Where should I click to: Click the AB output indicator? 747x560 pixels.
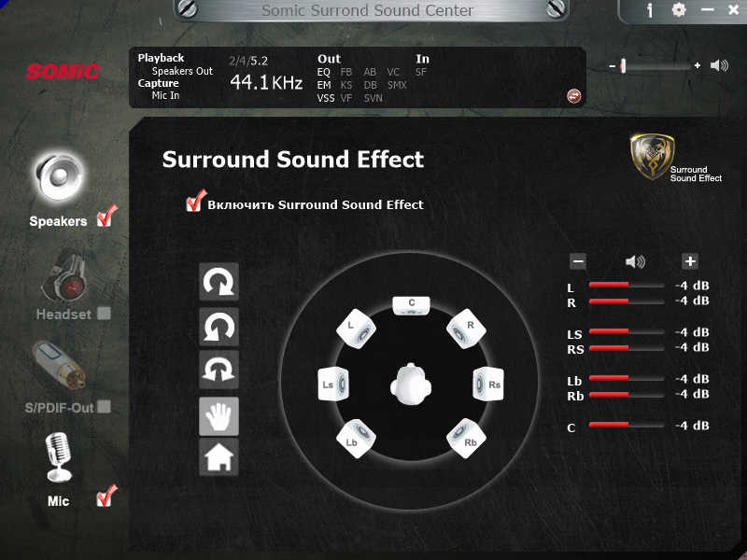[x=370, y=72]
